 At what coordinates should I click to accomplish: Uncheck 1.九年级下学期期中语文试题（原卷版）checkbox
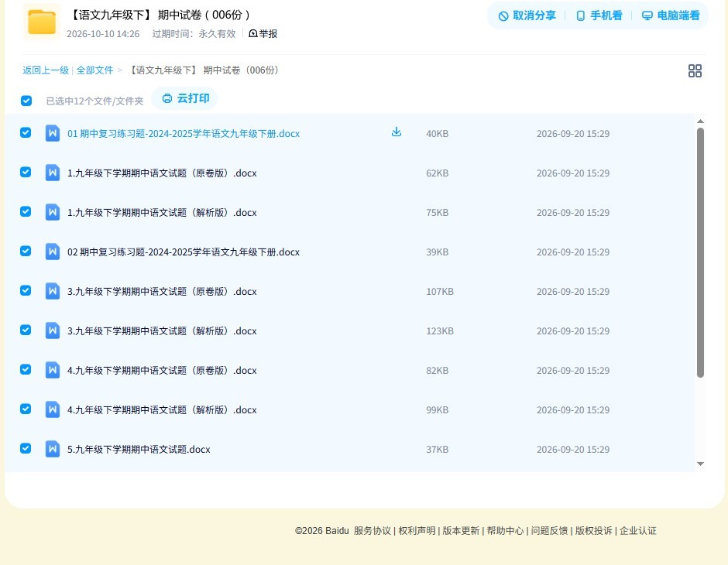click(x=26, y=172)
